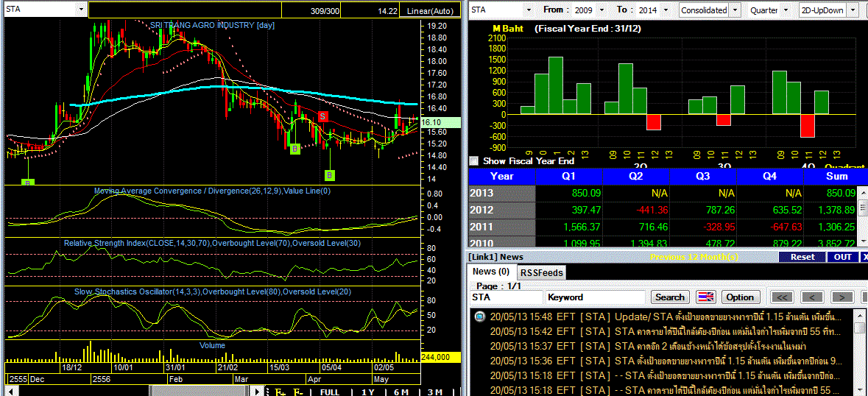This screenshot has height=396, width=868.
Task: Click the buy signal B marker near 15/03
Action: pyautogui.click(x=295, y=149)
